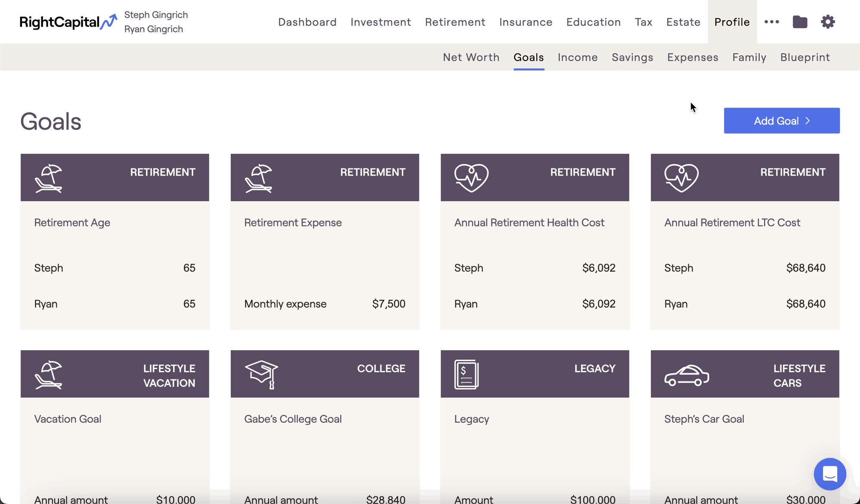
Task: Click the COLLEGE card header label
Action: tap(381, 369)
